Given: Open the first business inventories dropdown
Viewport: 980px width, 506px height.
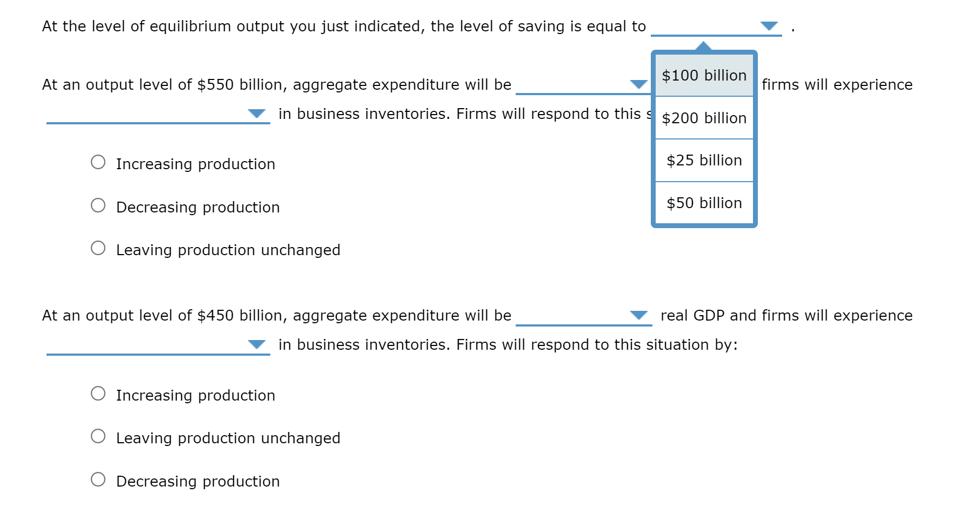Looking at the screenshot, I should click(256, 114).
